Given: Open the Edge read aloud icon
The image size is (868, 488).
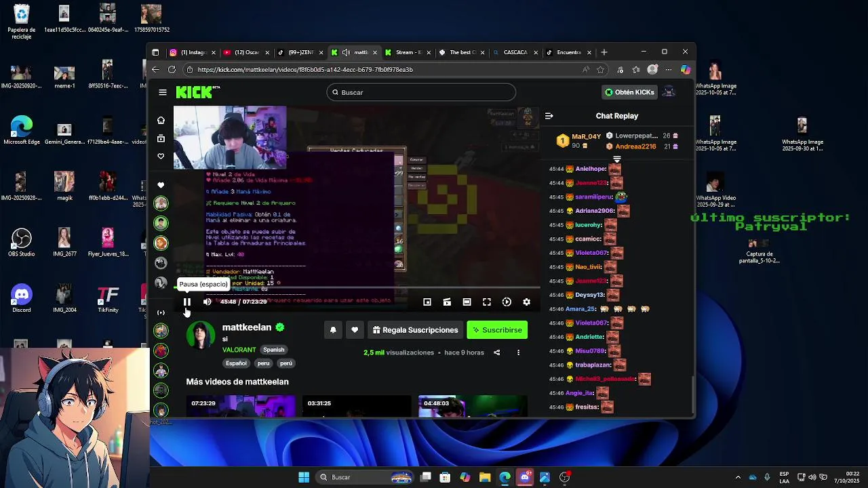Looking at the screenshot, I should 585,69.
